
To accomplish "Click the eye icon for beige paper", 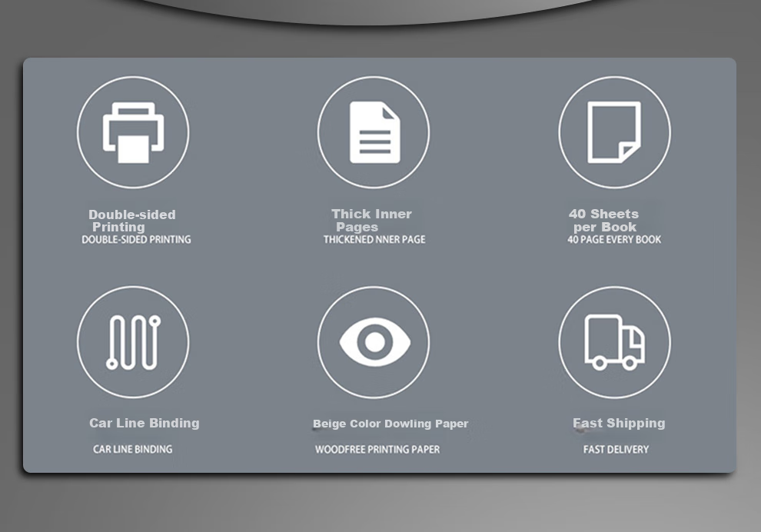I will [374, 342].
